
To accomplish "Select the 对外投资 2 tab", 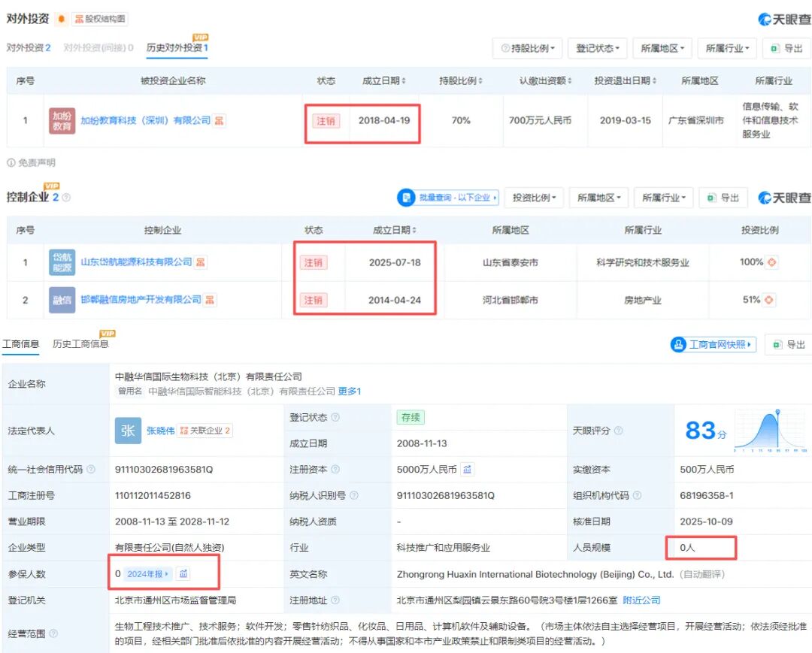I will (29, 47).
